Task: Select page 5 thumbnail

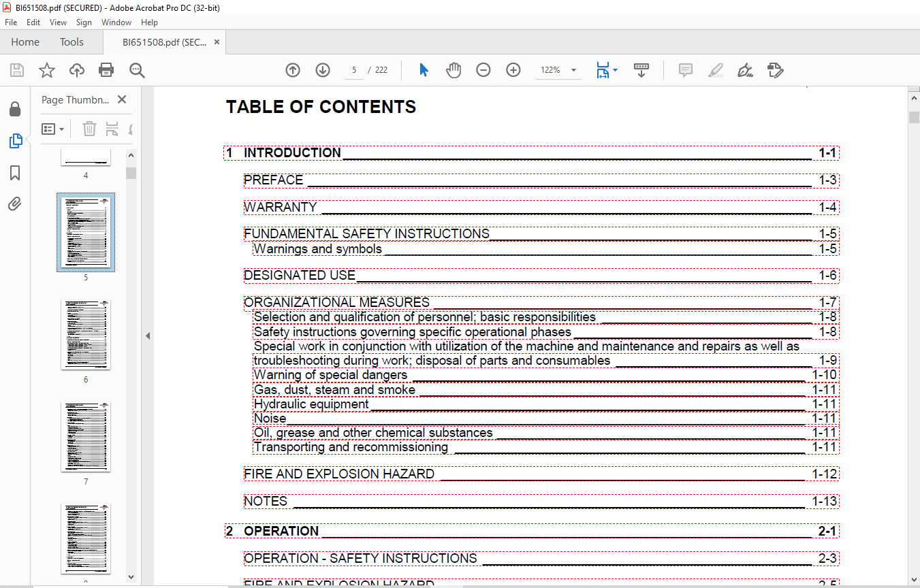Action: click(x=86, y=232)
